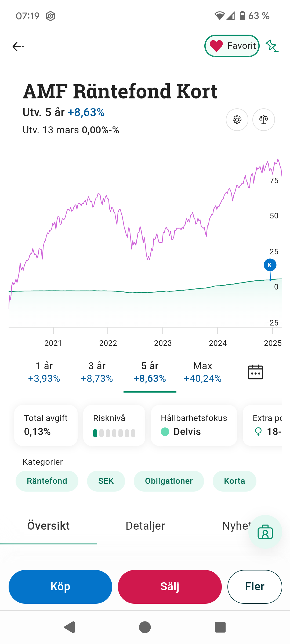Switch to the Översikt tab
Viewport: 290px width, 644px height.
48,526
